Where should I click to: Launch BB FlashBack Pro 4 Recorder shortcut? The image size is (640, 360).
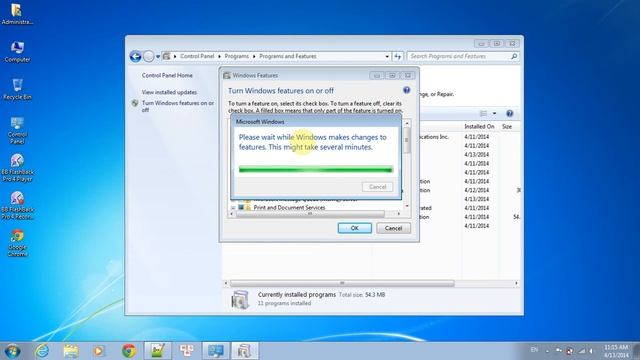coord(17,205)
